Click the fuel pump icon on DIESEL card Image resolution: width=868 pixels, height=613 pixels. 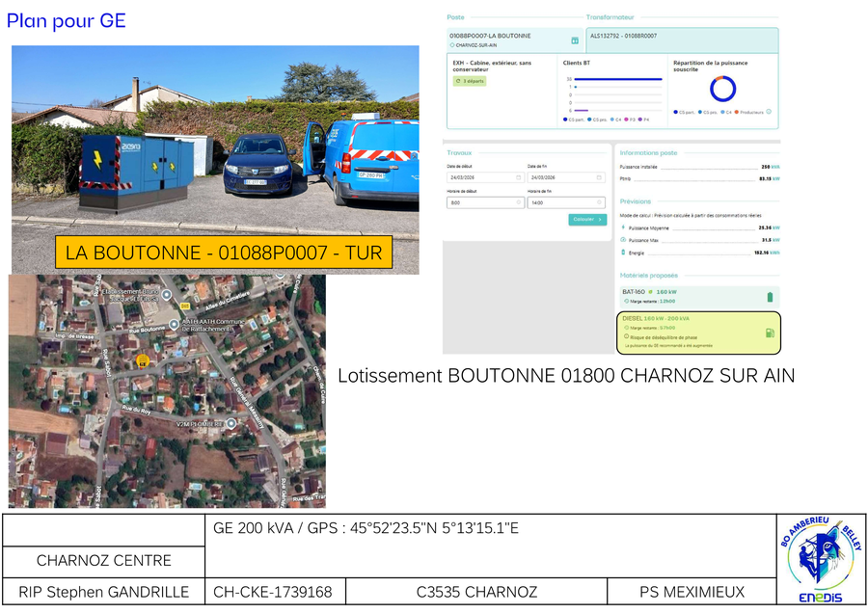point(769,333)
